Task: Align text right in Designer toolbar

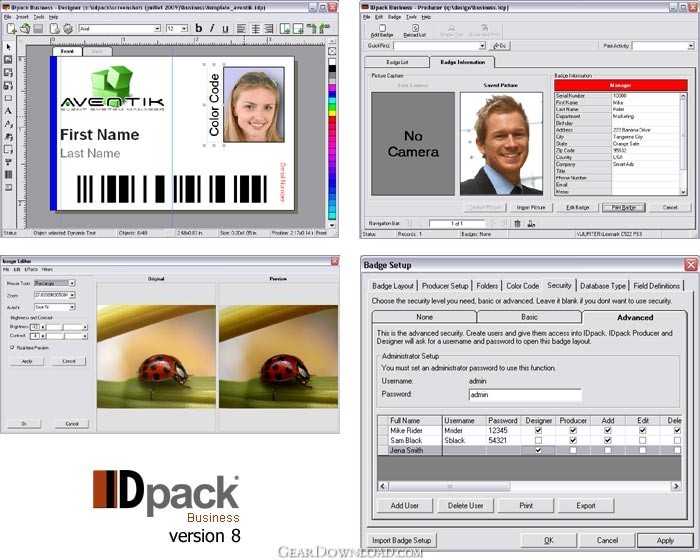Action: (269, 29)
